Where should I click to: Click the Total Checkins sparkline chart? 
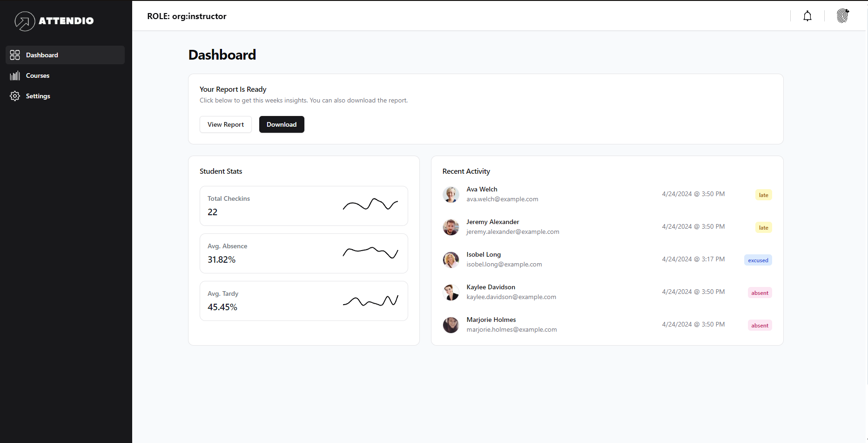tap(370, 205)
